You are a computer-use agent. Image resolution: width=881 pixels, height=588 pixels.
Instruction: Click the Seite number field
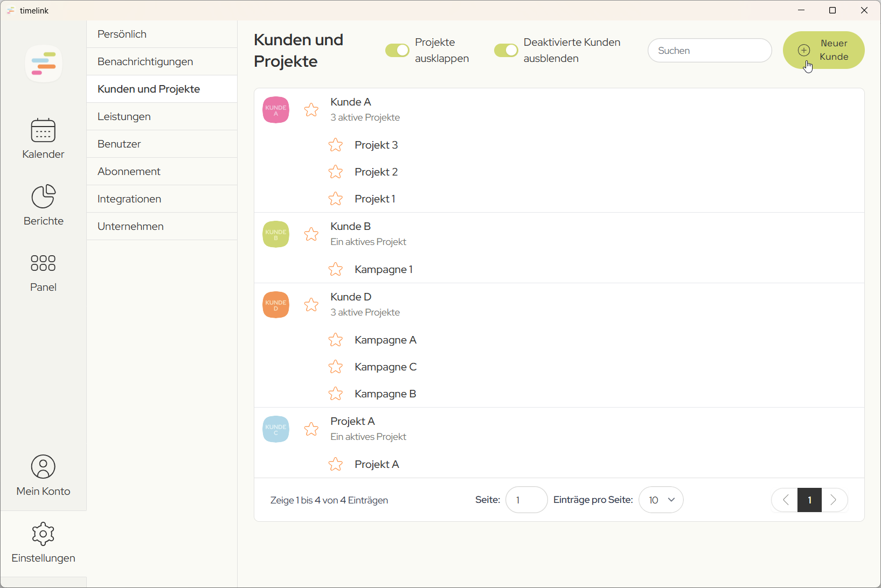pos(526,500)
